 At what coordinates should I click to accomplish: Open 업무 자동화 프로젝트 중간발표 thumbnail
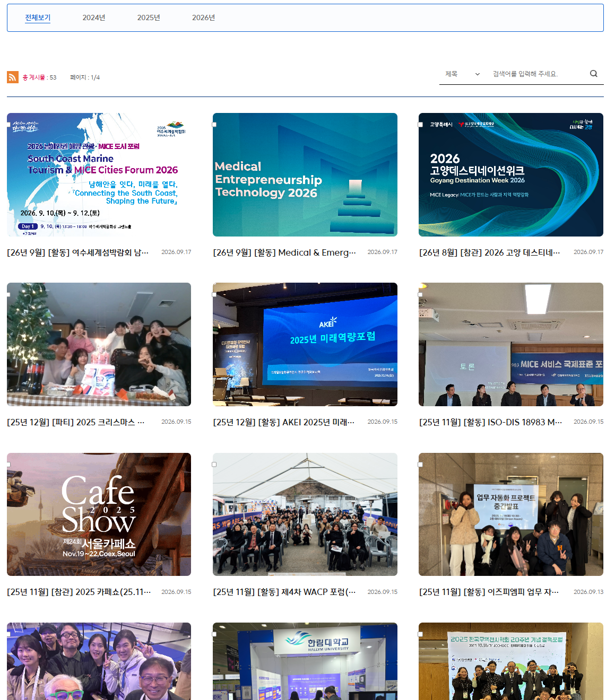[x=511, y=514]
